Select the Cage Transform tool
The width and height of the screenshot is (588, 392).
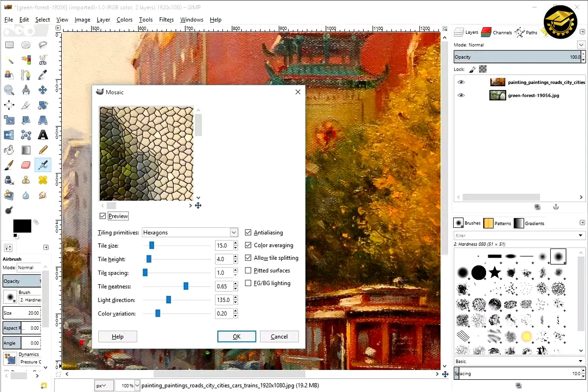pyautogui.click(x=26, y=135)
